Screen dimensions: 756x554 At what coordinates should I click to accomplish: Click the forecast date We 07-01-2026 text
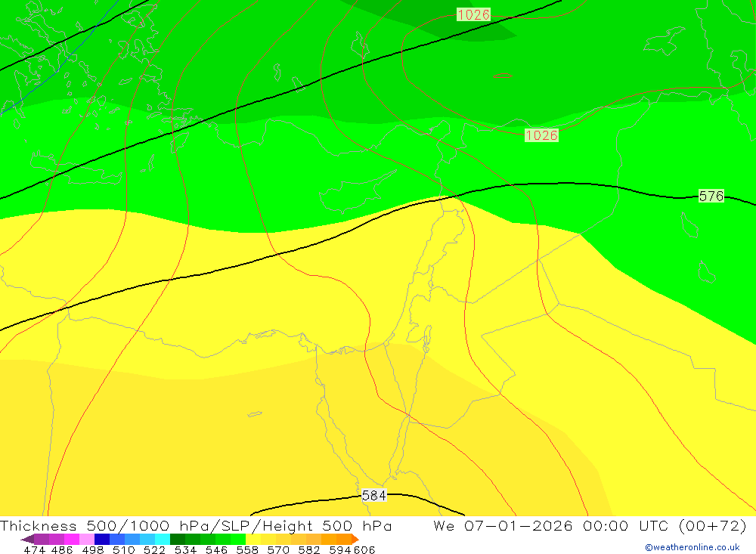point(503,525)
